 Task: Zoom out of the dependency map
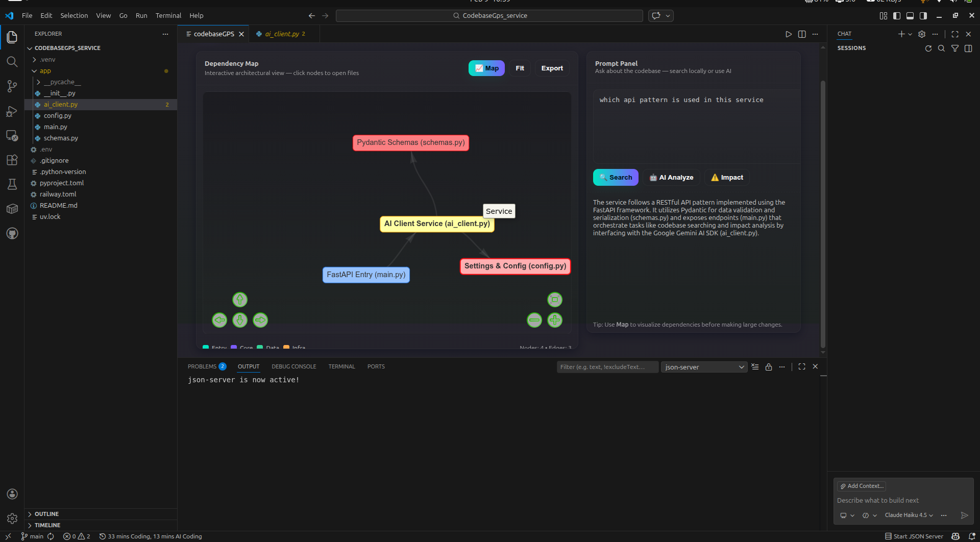[x=534, y=320]
